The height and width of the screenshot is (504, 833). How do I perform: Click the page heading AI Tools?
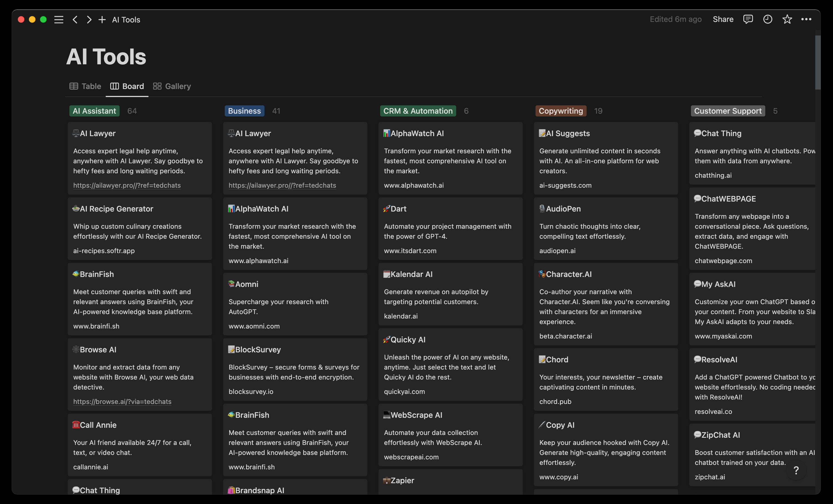coord(106,56)
